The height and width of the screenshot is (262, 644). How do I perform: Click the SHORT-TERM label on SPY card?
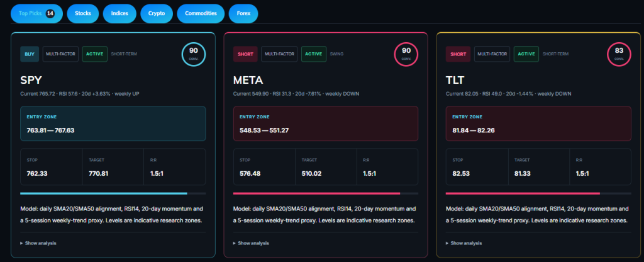pos(124,54)
